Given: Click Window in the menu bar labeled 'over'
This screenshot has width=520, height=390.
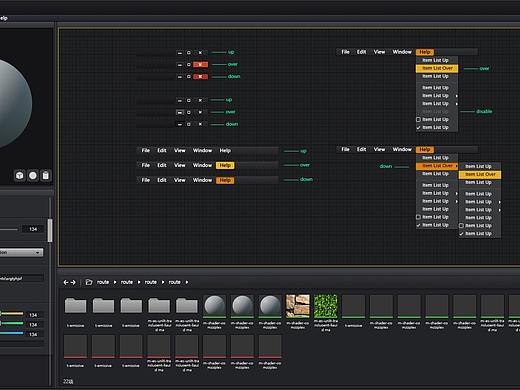Looking at the screenshot, I should click(x=202, y=165).
